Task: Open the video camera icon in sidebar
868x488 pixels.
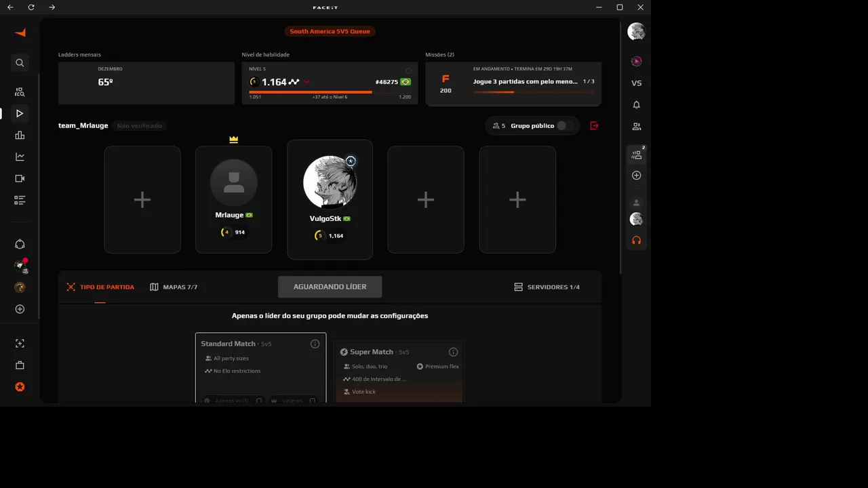Action: (x=20, y=178)
